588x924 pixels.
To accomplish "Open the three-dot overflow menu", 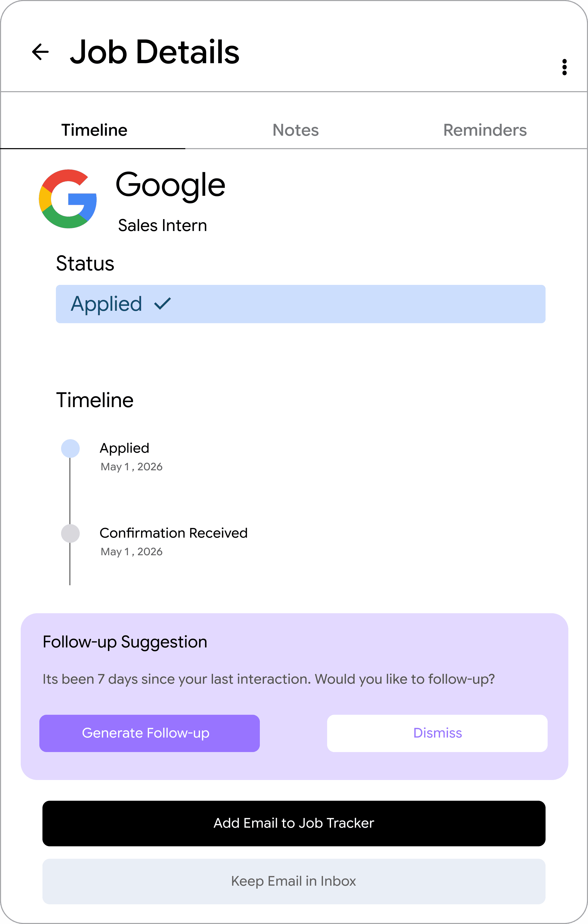I will point(564,67).
